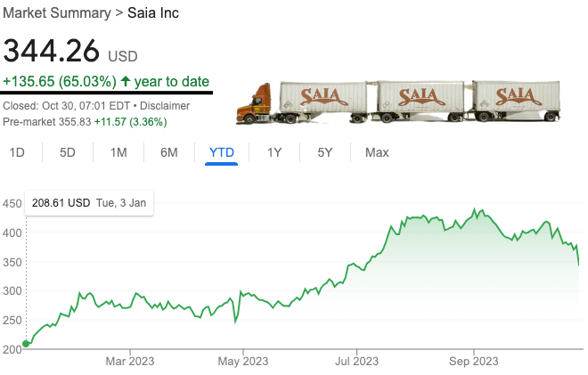This screenshot has height=375, width=588.
Task: Click the orange Saia truck cab
Action: (257, 104)
